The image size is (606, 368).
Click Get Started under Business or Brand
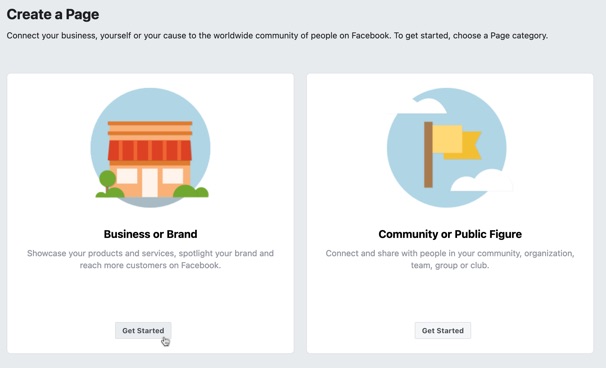[x=143, y=331]
